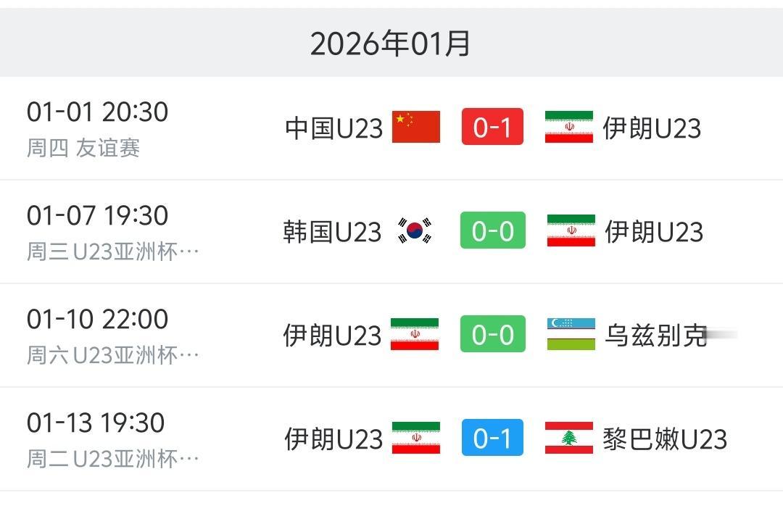Click the China flag icon
This screenshot has height=532, width=783.
coord(416,127)
